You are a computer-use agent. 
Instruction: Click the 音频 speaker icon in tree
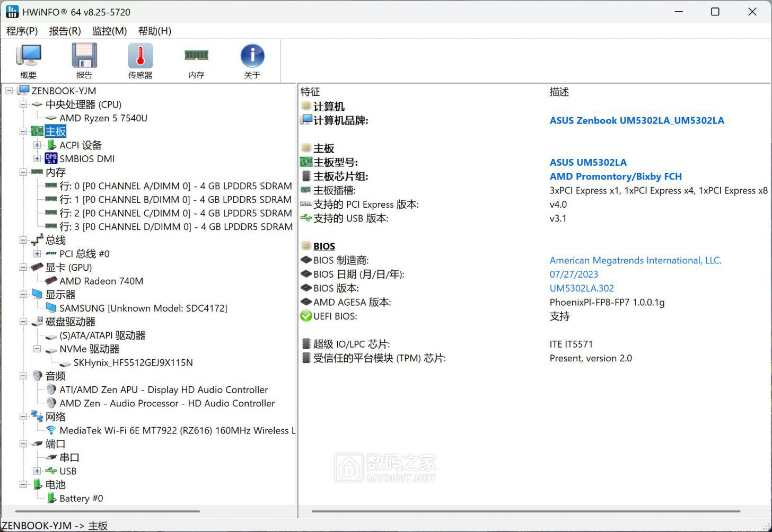coord(37,376)
